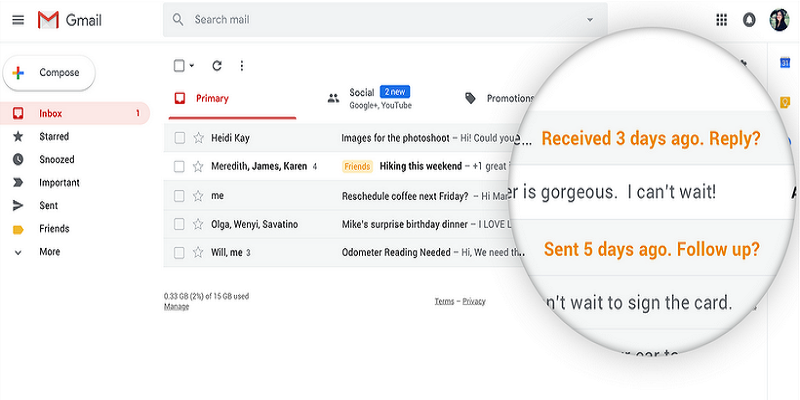Click the refresh mail icon
Viewport: 800px width, 400px height.
pyautogui.click(x=217, y=66)
